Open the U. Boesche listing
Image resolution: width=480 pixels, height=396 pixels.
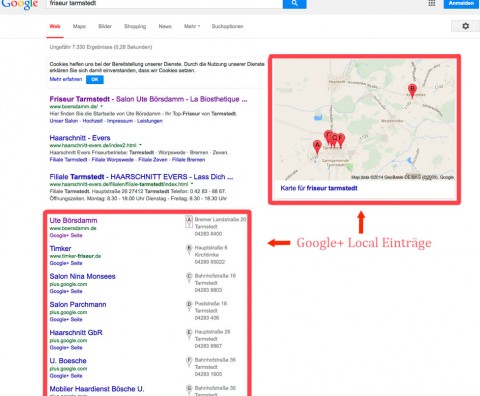pos(68,361)
